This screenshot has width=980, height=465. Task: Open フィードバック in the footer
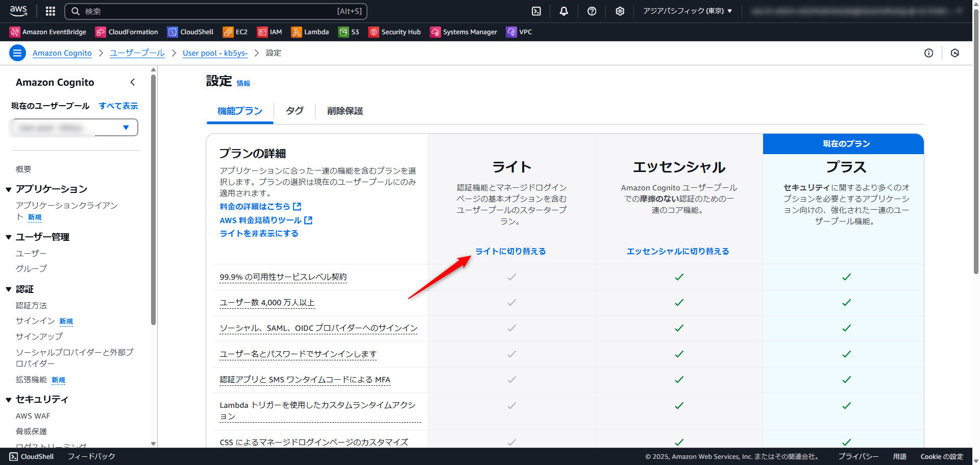pos(91,456)
